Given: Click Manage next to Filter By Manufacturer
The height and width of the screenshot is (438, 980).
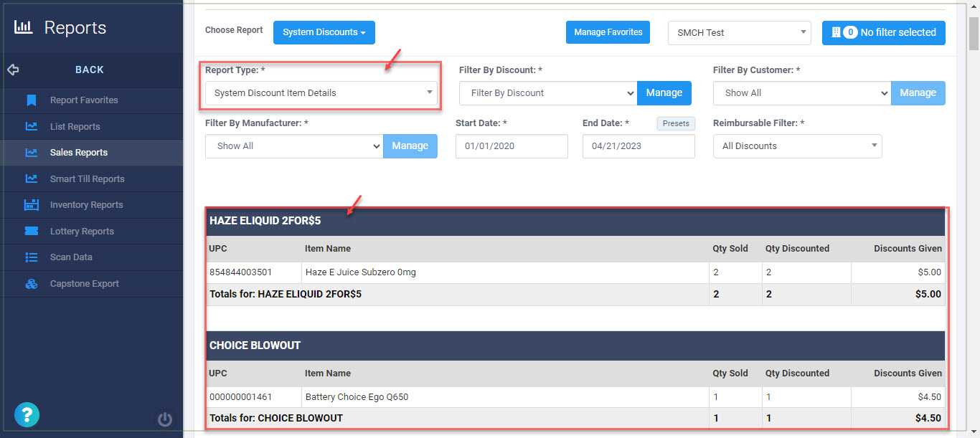Looking at the screenshot, I should coord(410,146).
